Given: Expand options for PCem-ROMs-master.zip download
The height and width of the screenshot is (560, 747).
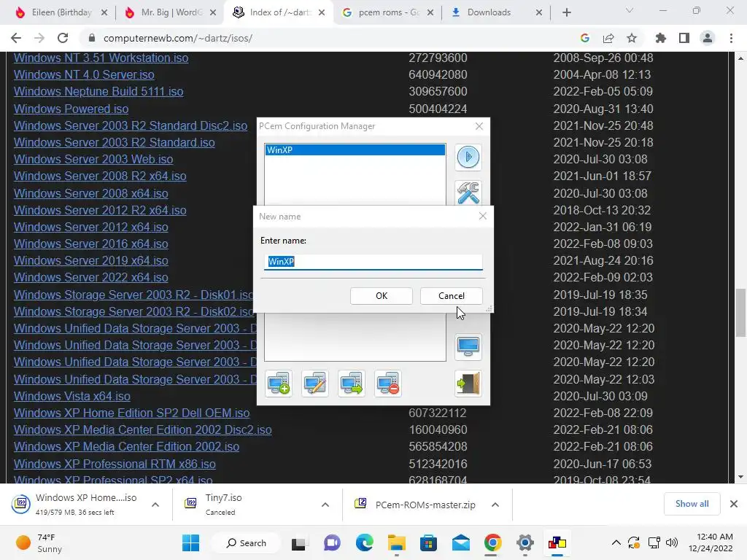Looking at the screenshot, I should point(495,505).
